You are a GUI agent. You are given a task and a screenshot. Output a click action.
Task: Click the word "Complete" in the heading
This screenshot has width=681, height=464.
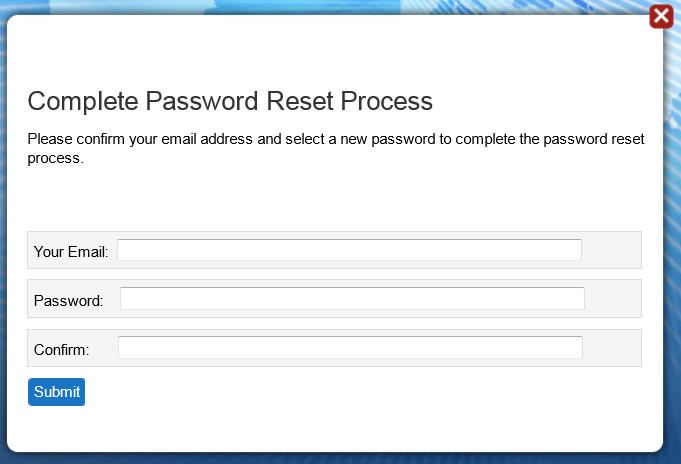pyautogui.click(x=83, y=101)
